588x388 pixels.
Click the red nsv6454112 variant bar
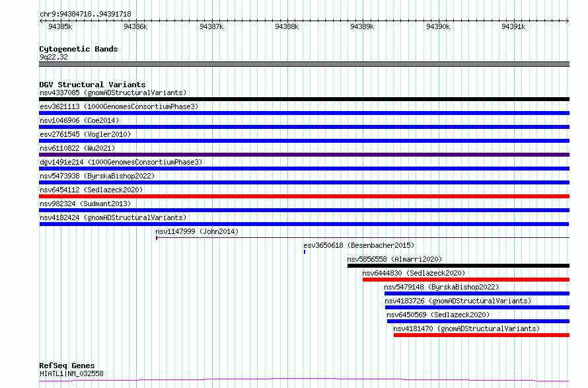point(304,196)
